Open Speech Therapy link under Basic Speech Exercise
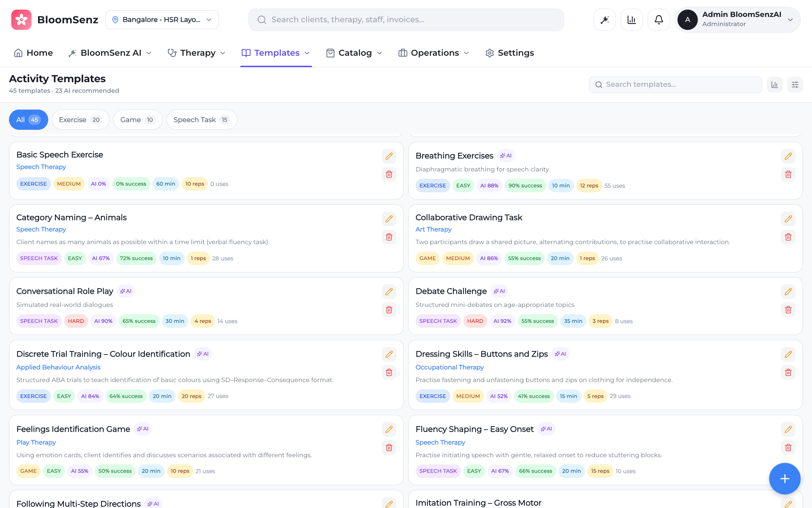 click(x=41, y=167)
